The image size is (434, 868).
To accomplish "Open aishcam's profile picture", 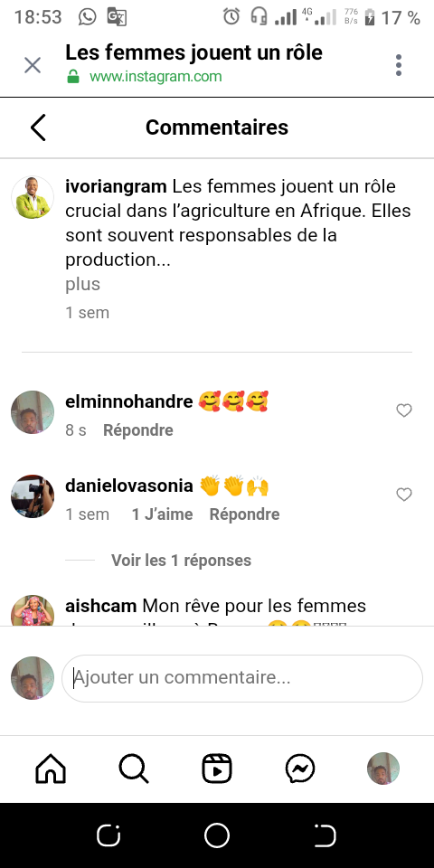I will pyautogui.click(x=33, y=611).
